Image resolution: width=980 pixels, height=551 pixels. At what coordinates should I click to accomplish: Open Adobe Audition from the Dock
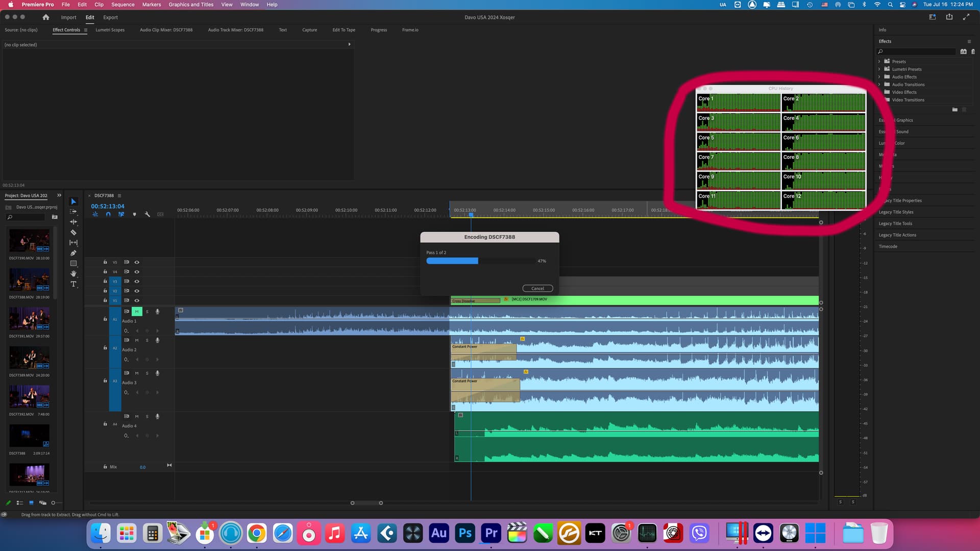point(439,533)
